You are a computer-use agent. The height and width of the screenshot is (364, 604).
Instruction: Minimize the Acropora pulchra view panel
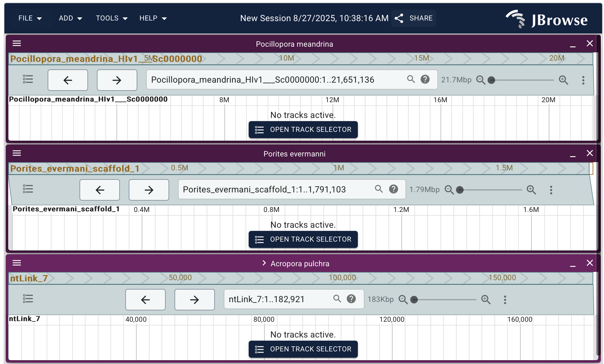(x=573, y=264)
